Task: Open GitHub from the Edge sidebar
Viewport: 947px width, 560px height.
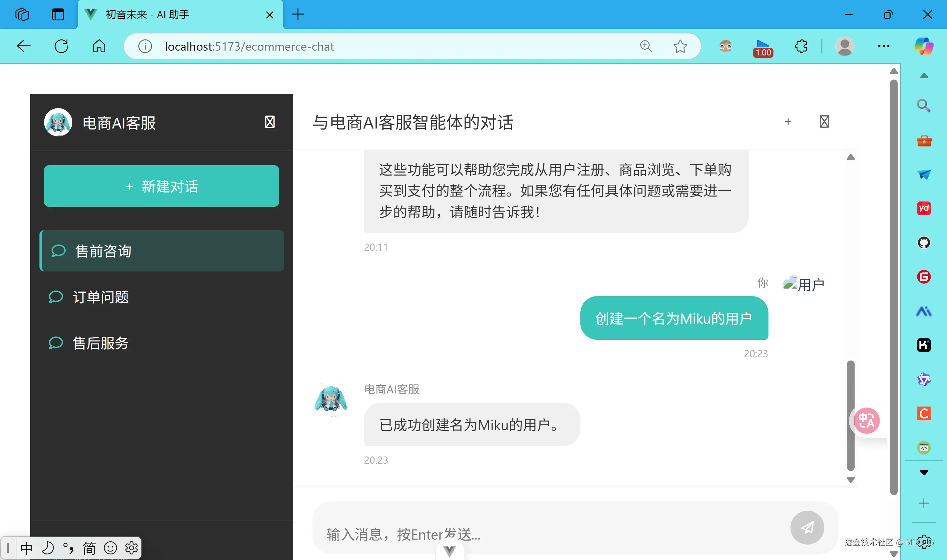Action: 924,243
